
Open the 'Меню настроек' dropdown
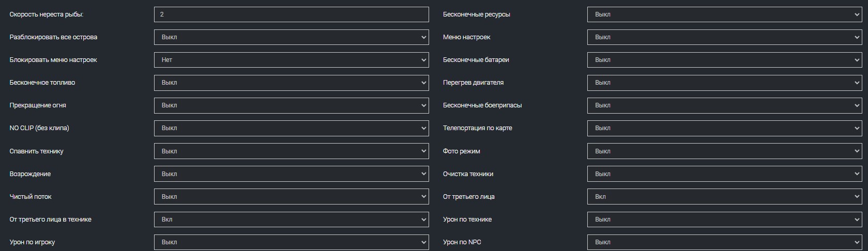[724, 37]
